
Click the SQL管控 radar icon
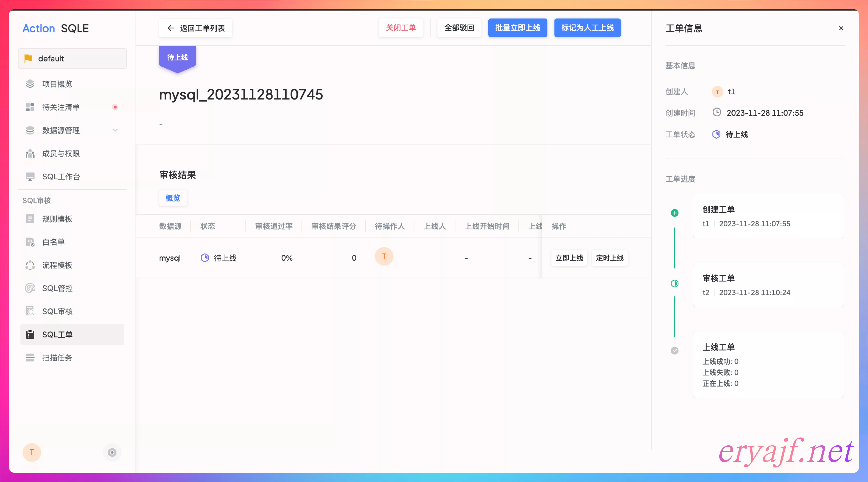coord(30,288)
